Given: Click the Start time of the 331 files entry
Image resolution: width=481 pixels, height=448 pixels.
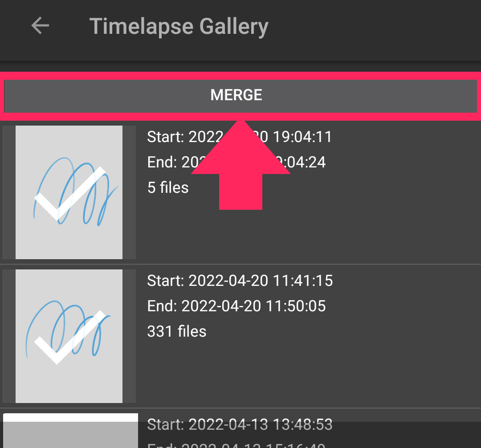Looking at the screenshot, I should pyautogui.click(x=240, y=281).
